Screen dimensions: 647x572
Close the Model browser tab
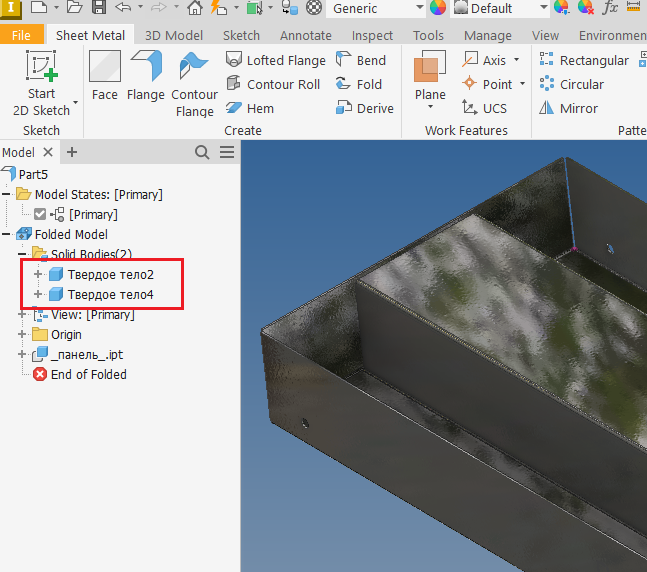click(48, 152)
